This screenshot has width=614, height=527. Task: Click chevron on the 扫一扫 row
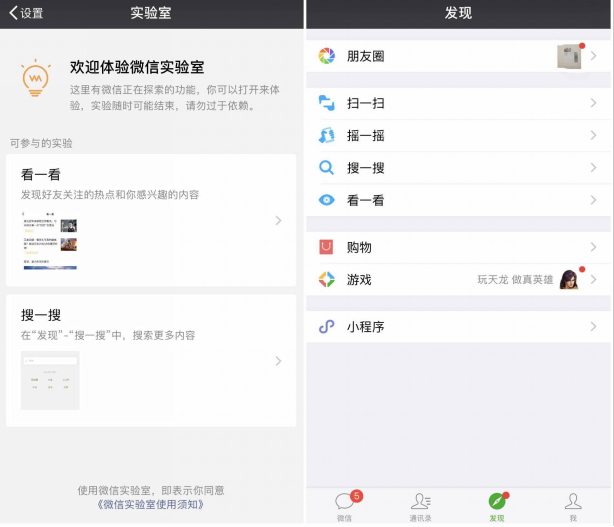point(594,103)
